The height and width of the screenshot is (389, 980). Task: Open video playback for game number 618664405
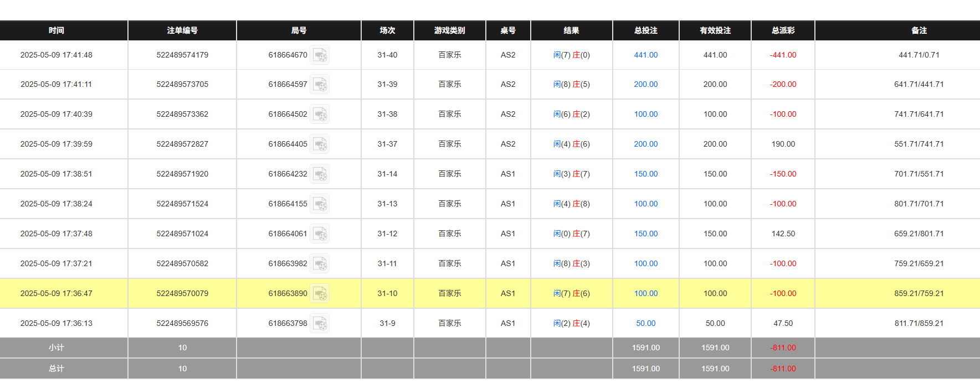pyautogui.click(x=320, y=144)
